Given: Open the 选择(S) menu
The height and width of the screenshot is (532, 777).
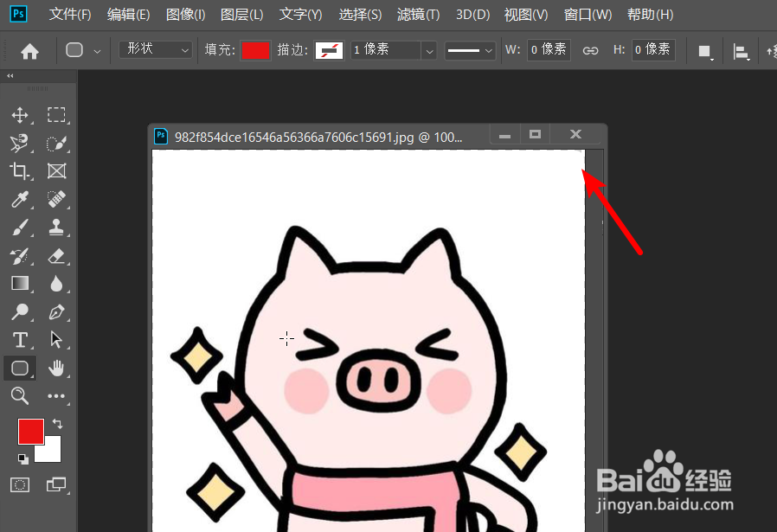Looking at the screenshot, I should point(360,15).
